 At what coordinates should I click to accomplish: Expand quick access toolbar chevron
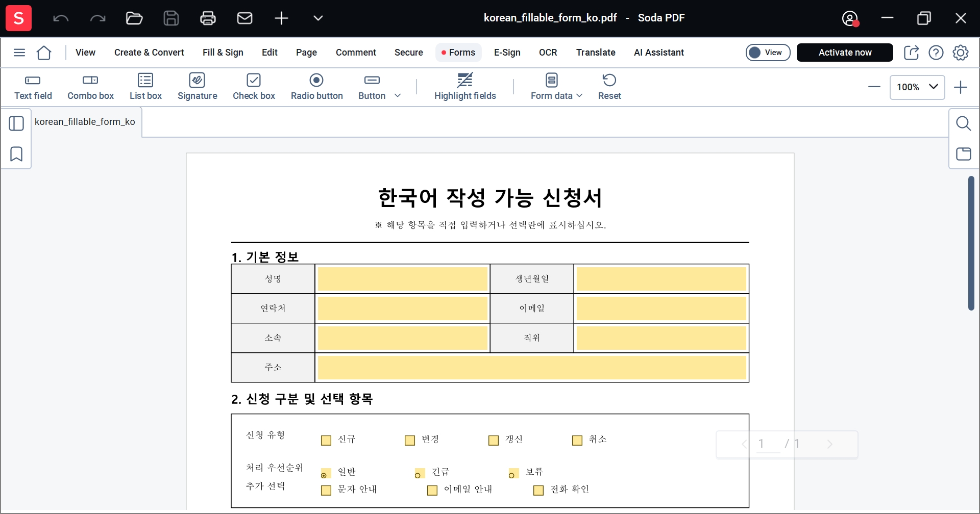[318, 18]
